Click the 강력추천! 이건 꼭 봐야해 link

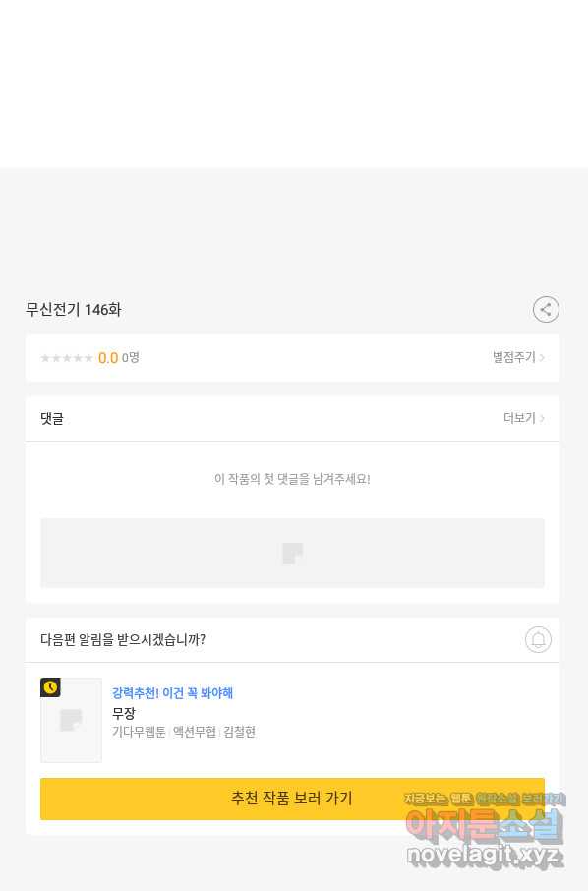pos(172,693)
